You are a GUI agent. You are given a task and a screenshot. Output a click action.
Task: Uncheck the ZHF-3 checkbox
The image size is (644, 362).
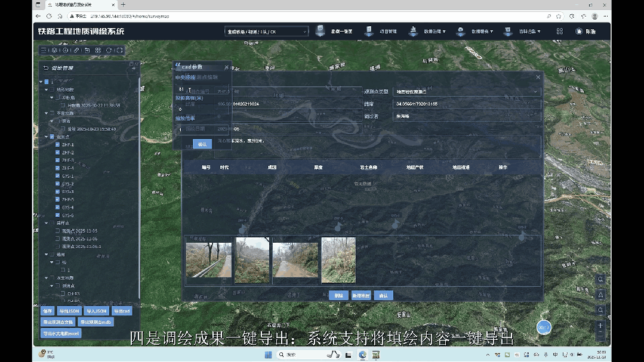click(x=57, y=160)
